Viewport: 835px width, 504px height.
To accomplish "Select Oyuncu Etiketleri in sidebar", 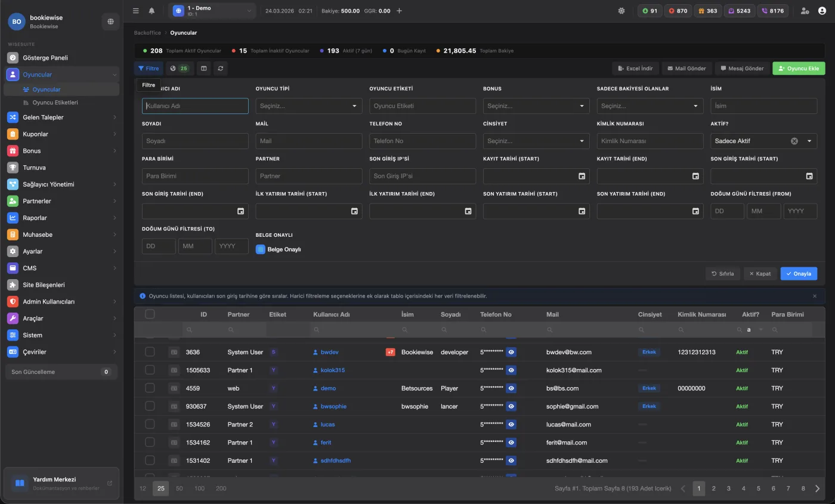I will click(55, 103).
